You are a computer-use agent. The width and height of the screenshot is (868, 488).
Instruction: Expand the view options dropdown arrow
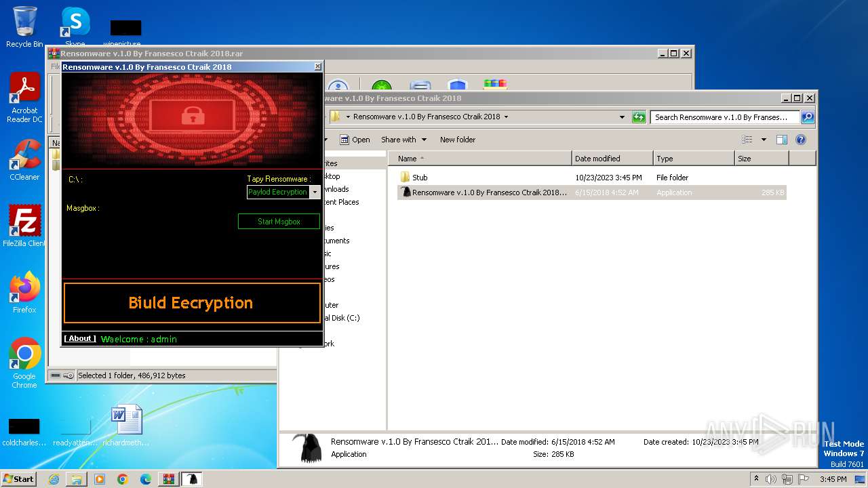click(x=764, y=140)
